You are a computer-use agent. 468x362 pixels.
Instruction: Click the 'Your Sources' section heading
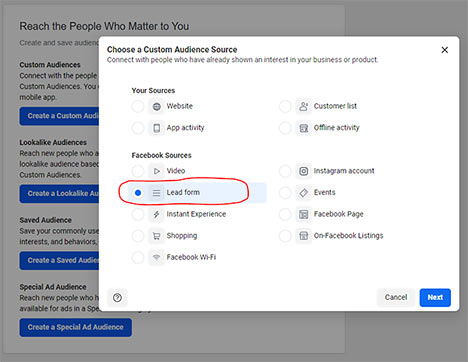tap(153, 91)
